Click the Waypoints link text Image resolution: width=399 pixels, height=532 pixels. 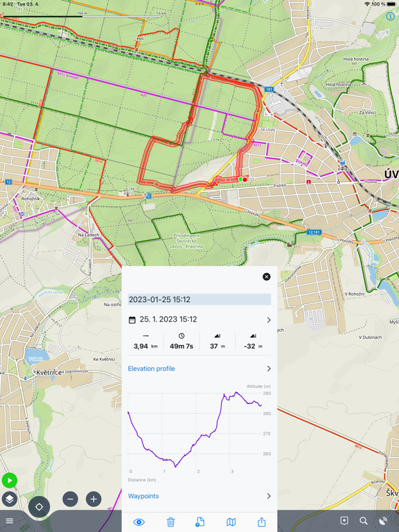(143, 496)
